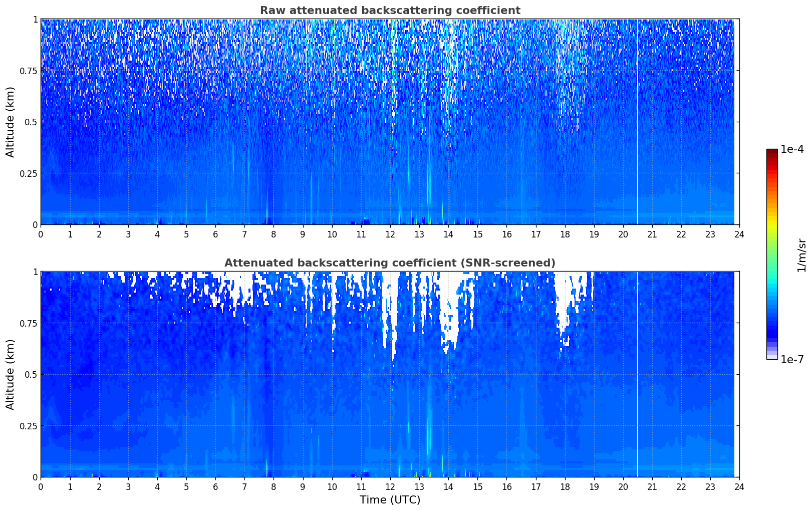Click the "15" time tick under the raw plot
The height and width of the screenshot is (511, 812).
click(x=477, y=234)
